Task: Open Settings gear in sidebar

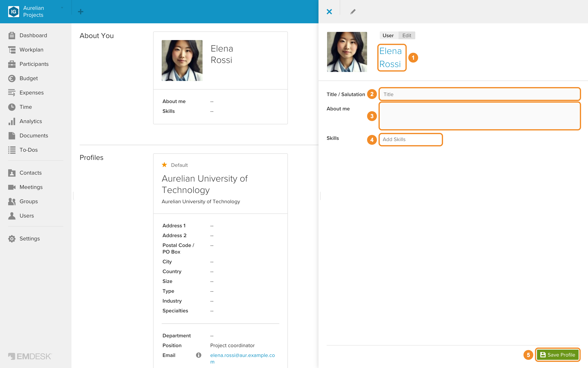Action: pos(12,239)
